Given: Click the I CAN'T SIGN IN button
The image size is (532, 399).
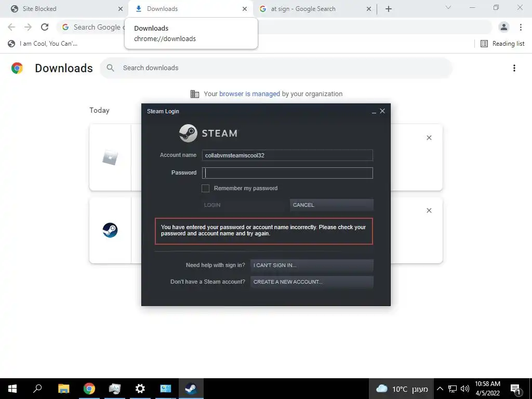Looking at the screenshot, I should [x=312, y=265].
